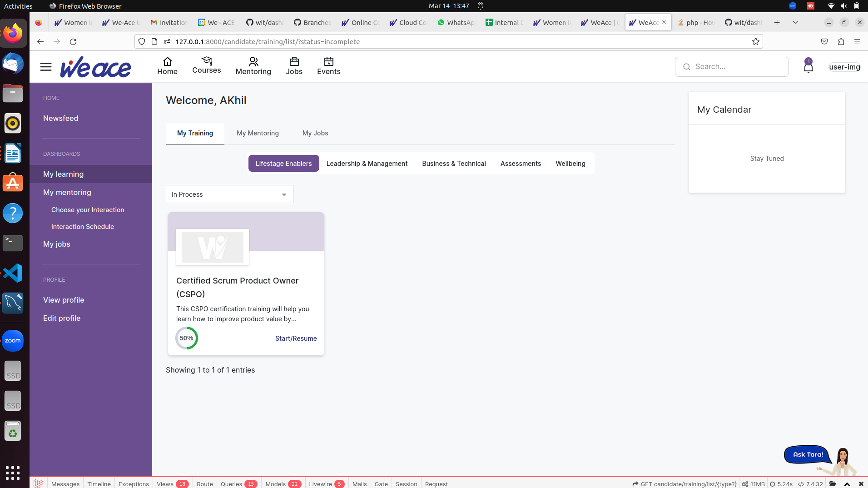868x488 pixels.
Task: Expand the debugbar with the up arrow
Action: point(847,484)
